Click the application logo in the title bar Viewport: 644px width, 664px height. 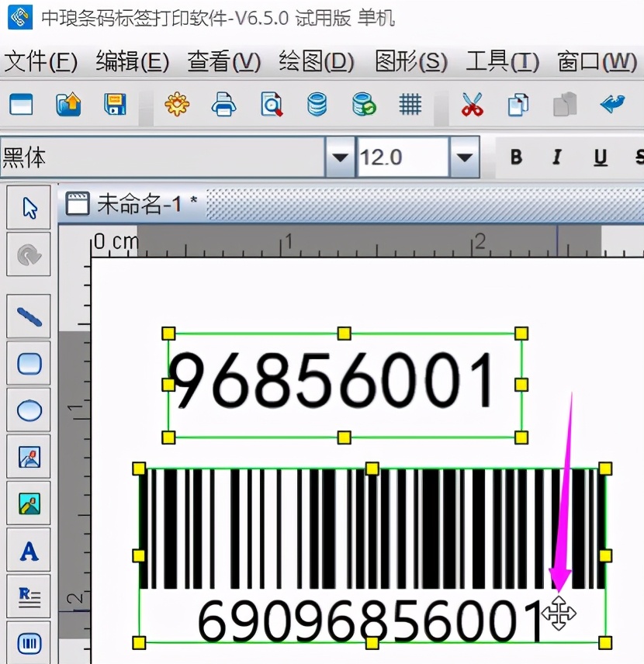pos(20,17)
